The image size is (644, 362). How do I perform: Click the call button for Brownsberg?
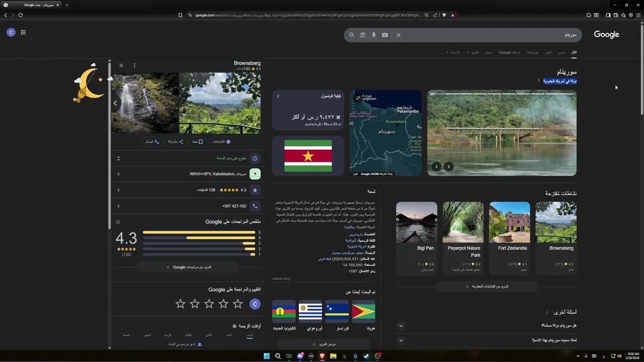click(152, 142)
